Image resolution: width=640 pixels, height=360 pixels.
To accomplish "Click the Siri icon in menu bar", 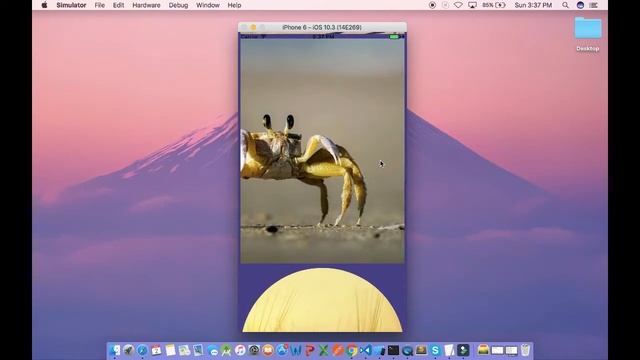I will click(580, 5).
